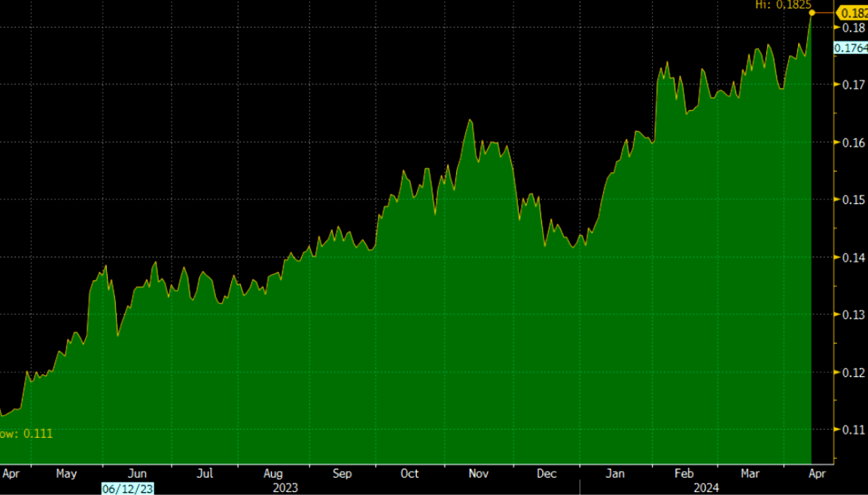Select the cyan 0.1764 price tag
Image resolution: width=868 pixels, height=495 pixels.
[850, 48]
